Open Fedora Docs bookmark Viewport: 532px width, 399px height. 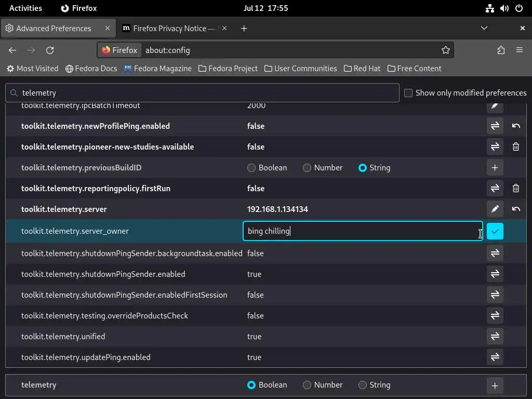click(x=91, y=69)
